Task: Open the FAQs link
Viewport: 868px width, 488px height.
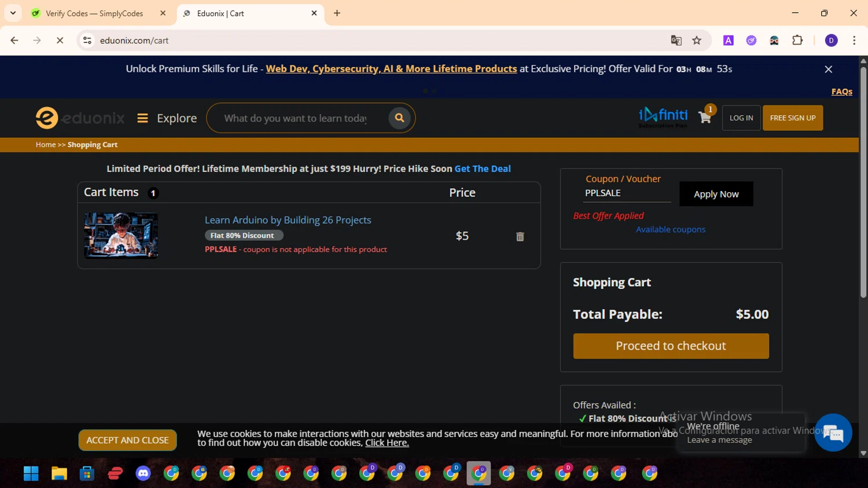Action: click(x=842, y=91)
